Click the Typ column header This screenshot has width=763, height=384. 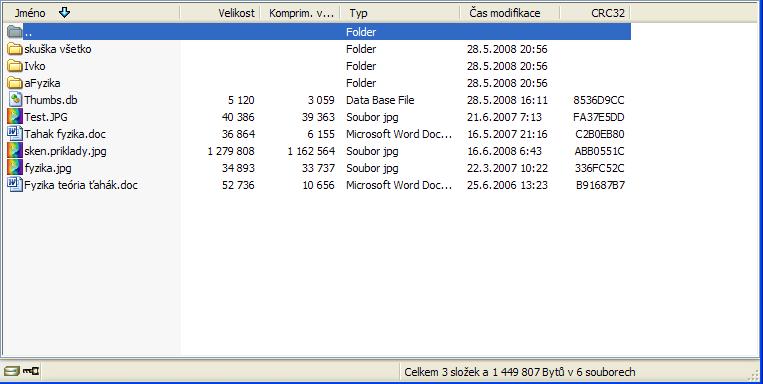pos(400,13)
